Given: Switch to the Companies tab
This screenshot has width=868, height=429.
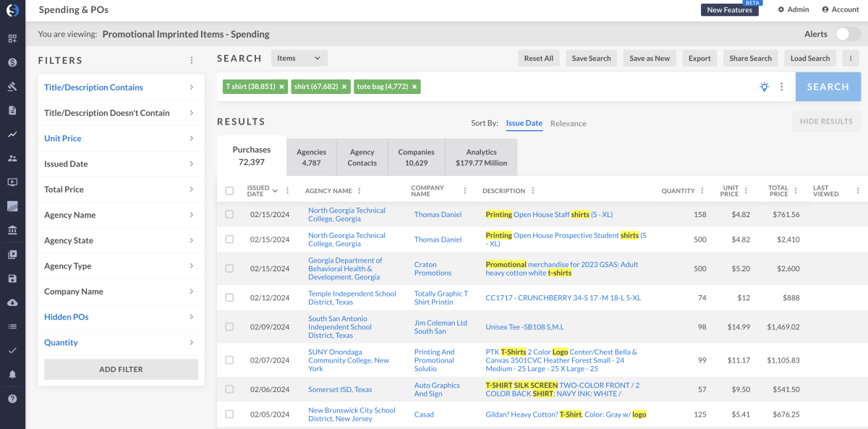Looking at the screenshot, I should pyautogui.click(x=416, y=157).
